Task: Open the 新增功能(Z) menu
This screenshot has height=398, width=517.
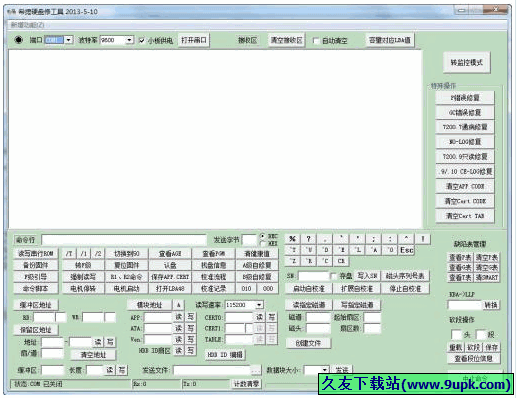Action: 27,25
